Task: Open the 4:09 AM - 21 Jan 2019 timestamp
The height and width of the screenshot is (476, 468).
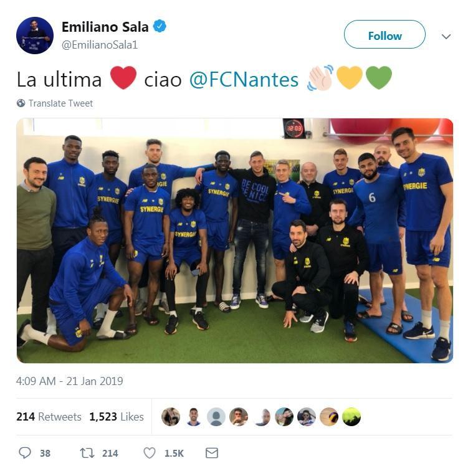Action: pos(70,381)
